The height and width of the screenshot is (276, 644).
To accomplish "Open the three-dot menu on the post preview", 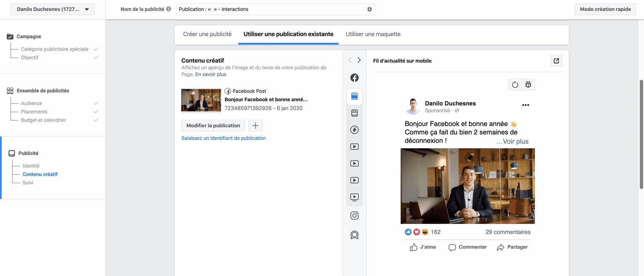I will pyautogui.click(x=525, y=105).
